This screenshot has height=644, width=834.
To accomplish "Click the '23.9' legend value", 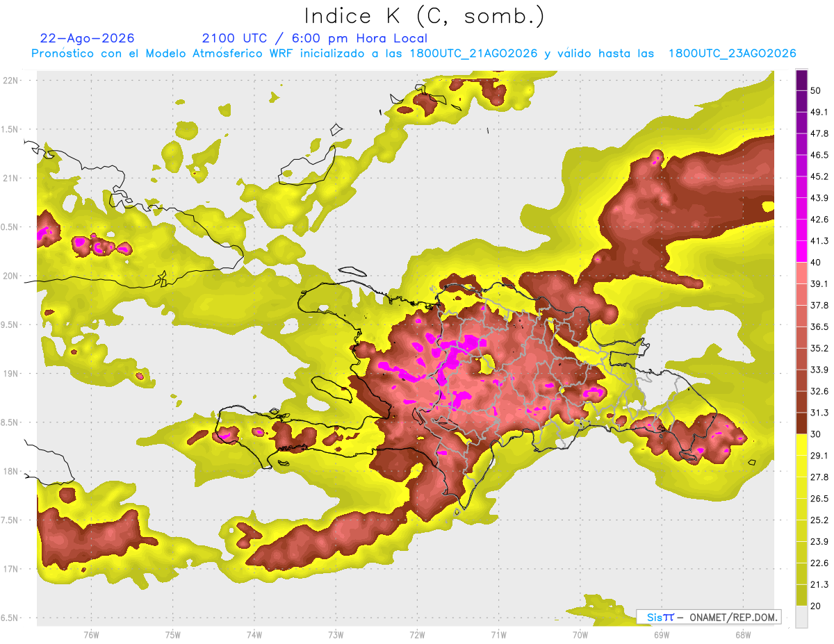I will coord(819,542).
